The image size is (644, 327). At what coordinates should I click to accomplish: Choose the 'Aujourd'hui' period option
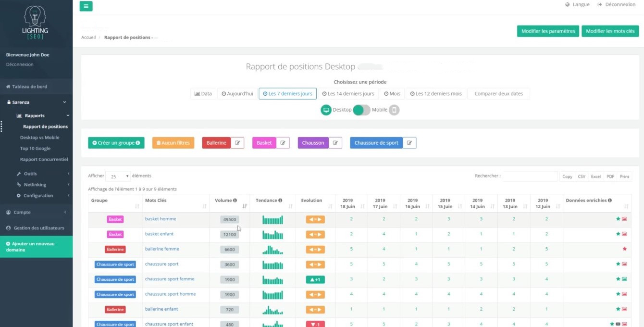[237, 94]
